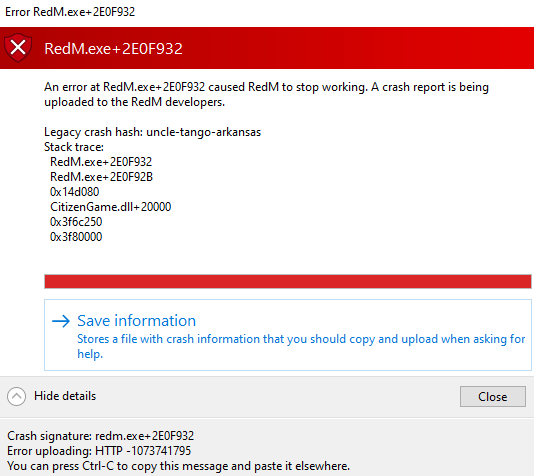Click the 'Stores a file with crash information' description
This screenshot has height=476, width=534.
pos(301,346)
